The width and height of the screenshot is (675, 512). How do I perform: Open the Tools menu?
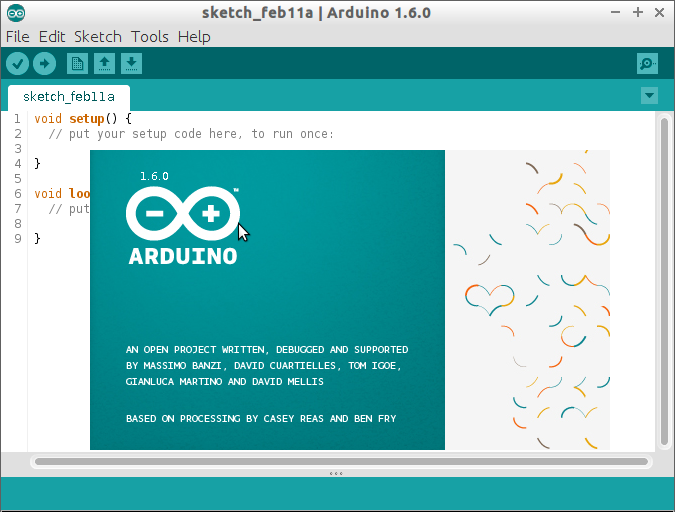coord(149,37)
